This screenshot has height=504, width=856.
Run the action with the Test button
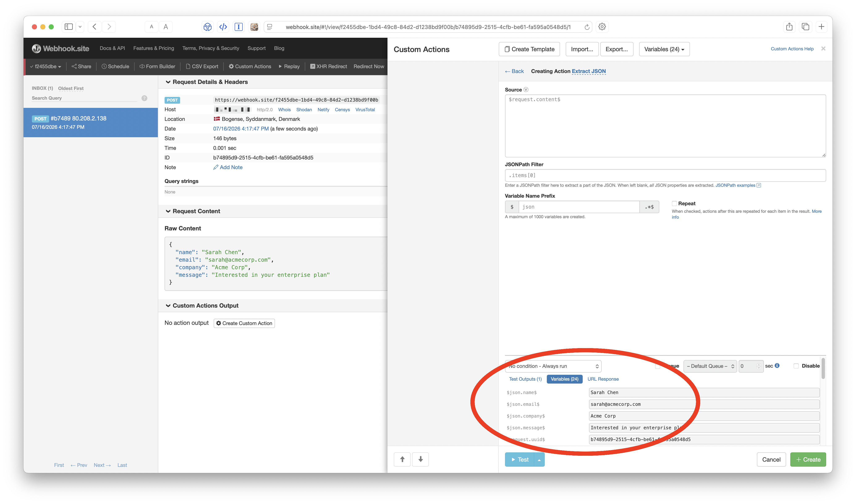point(520,460)
